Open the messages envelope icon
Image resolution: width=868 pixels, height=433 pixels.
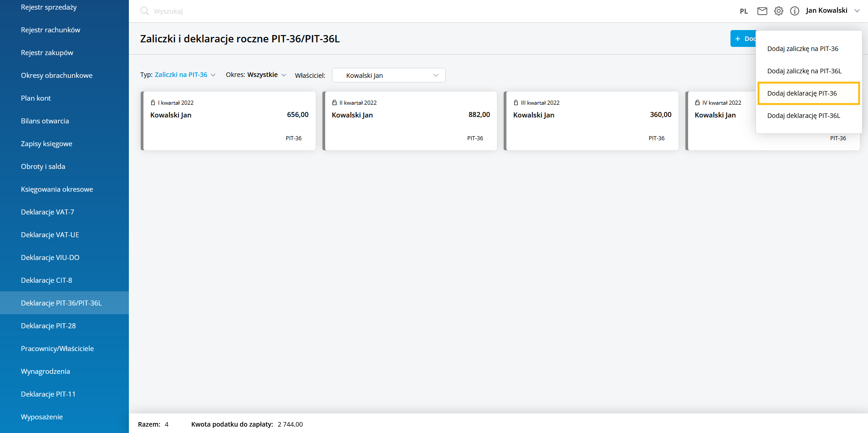(x=762, y=11)
